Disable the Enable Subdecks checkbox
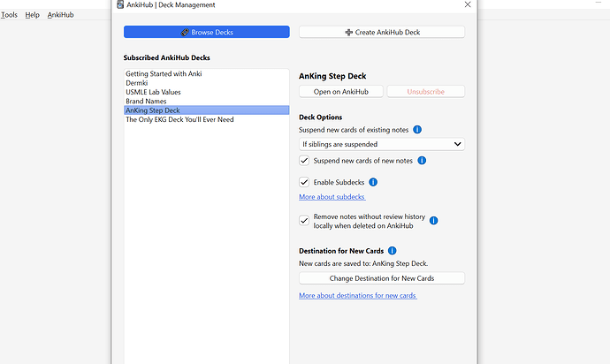 point(305,182)
